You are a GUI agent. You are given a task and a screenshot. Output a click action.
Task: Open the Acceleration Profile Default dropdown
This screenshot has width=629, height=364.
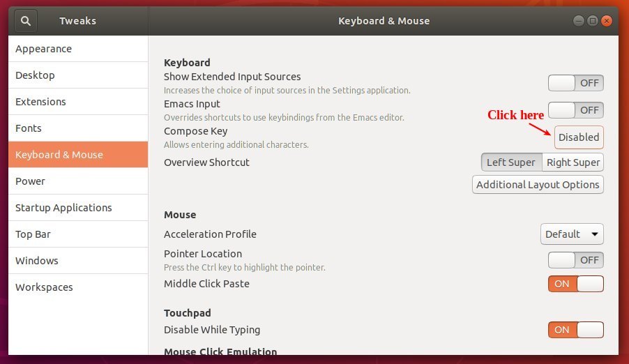[x=572, y=234]
